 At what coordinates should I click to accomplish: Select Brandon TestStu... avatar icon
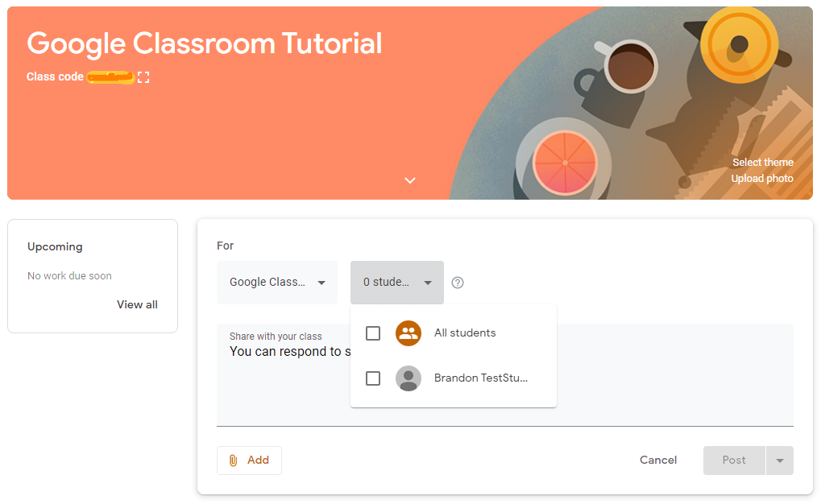pyautogui.click(x=408, y=378)
